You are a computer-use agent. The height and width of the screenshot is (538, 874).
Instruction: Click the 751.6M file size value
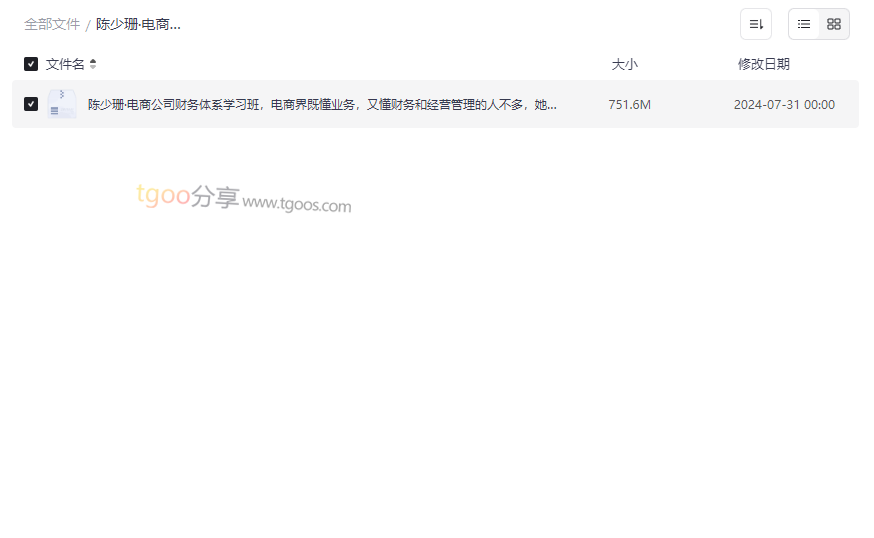629,105
